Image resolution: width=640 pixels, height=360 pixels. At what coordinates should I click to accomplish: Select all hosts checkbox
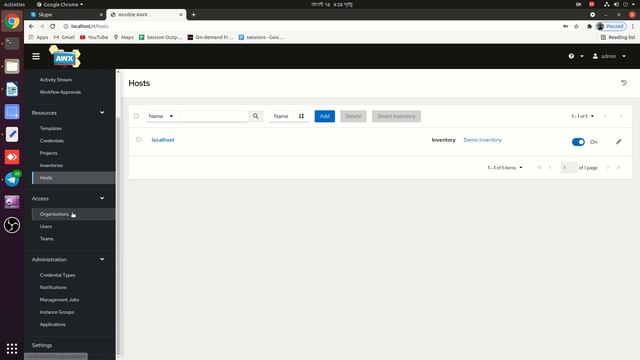136,116
